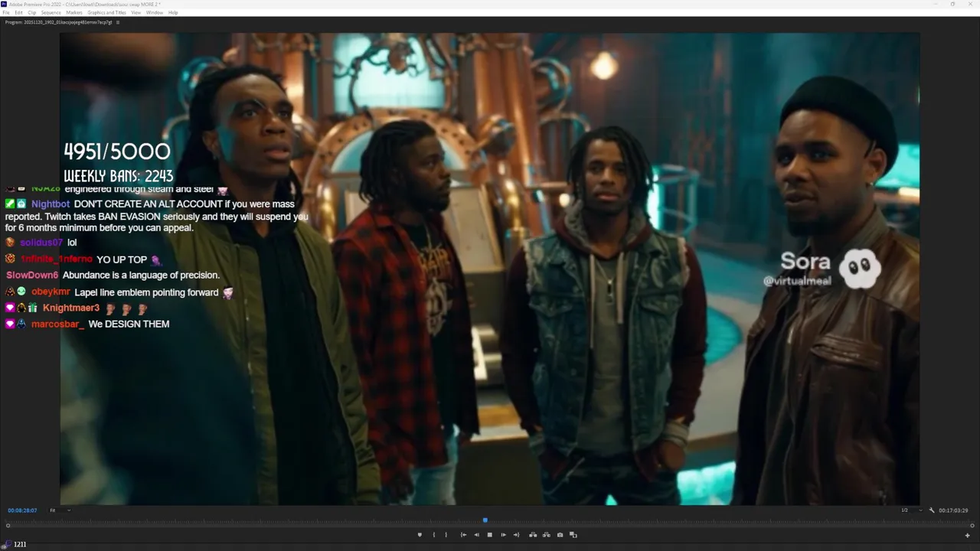Click the Extract button
The image size is (980, 551).
tap(547, 535)
